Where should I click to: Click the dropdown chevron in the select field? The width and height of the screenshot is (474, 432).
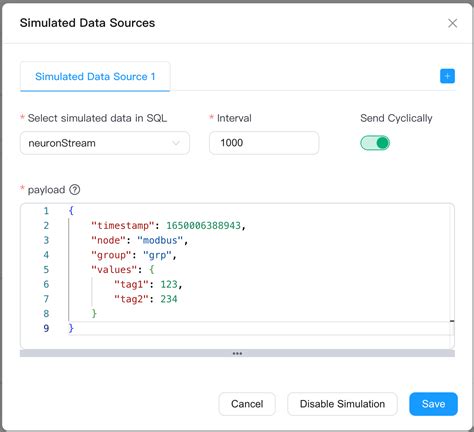(x=176, y=143)
